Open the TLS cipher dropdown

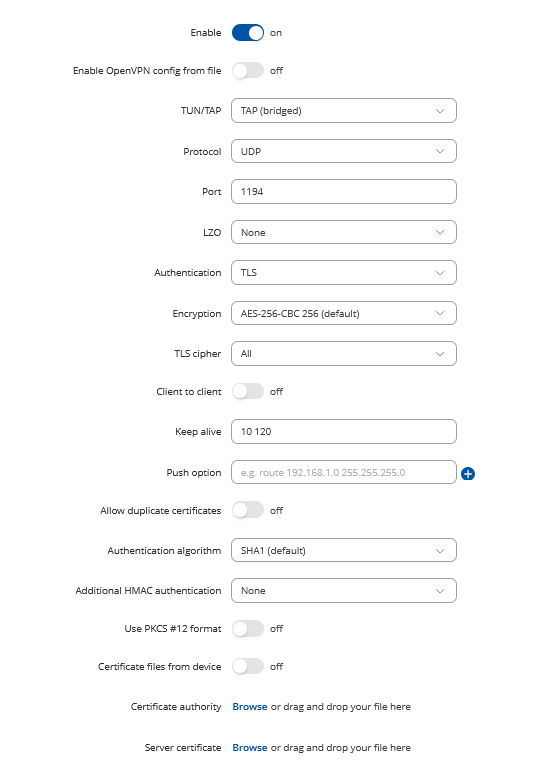pos(344,353)
